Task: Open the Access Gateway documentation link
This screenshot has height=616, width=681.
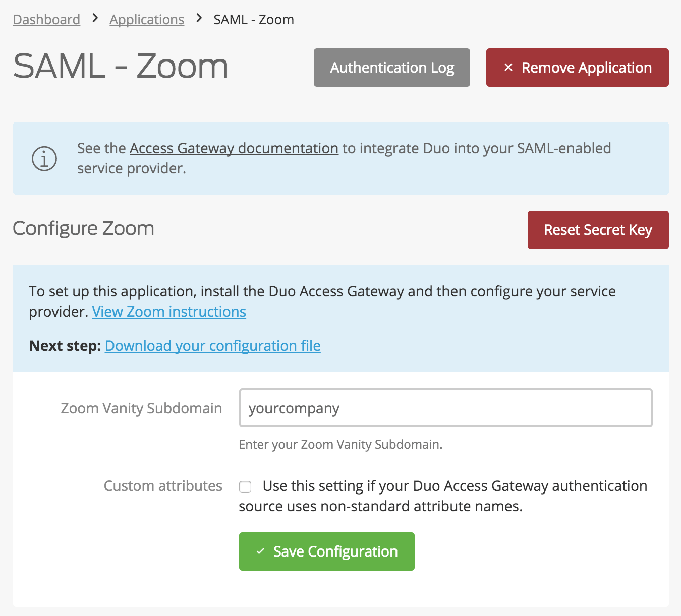Action: pyautogui.click(x=233, y=148)
